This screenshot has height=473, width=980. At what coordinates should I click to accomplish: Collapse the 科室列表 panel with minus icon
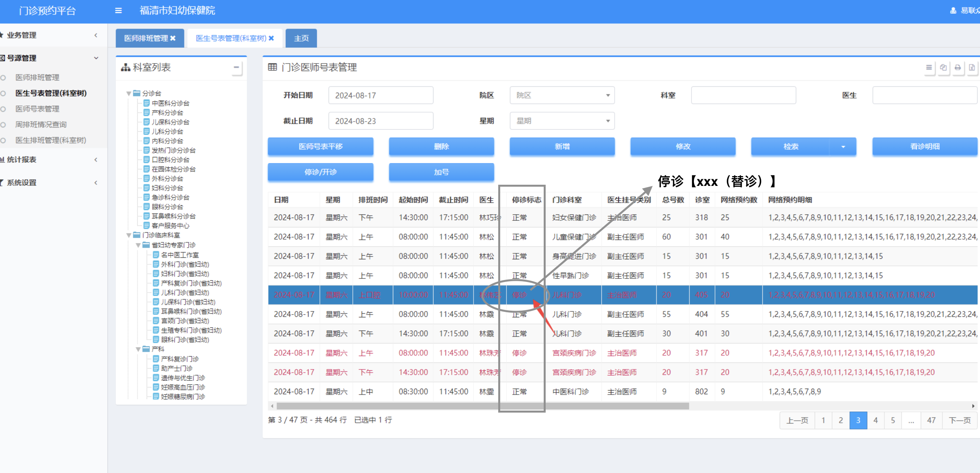(x=236, y=67)
